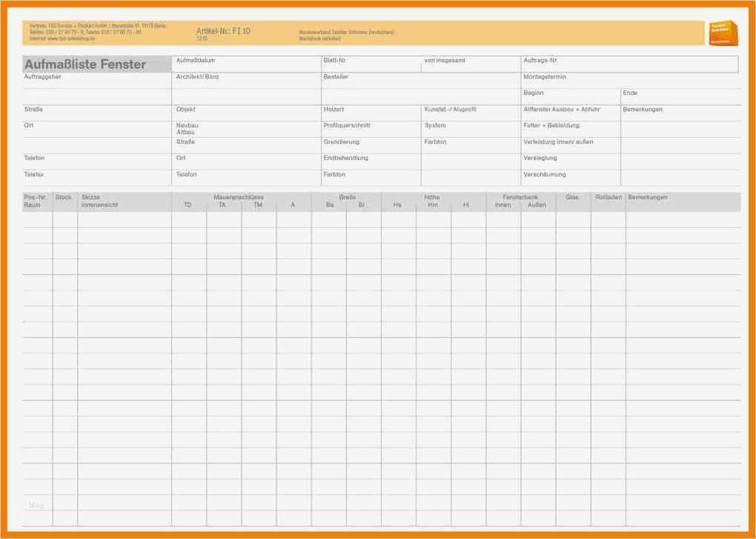
Task: Select the 'Grundierung' label
Action: pyautogui.click(x=342, y=142)
